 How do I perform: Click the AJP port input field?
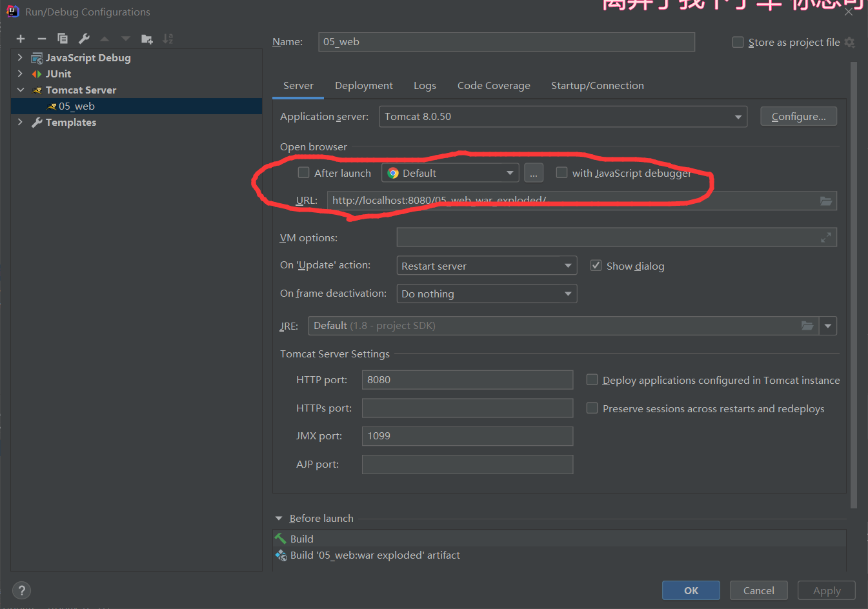pos(468,464)
